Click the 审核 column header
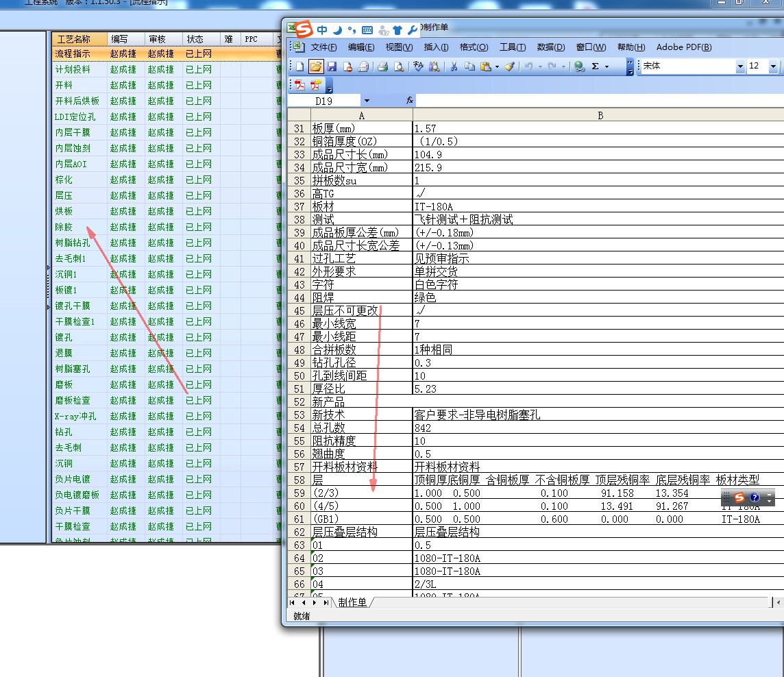The width and height of the screenshot is (784, 677). tap(164, 39)
